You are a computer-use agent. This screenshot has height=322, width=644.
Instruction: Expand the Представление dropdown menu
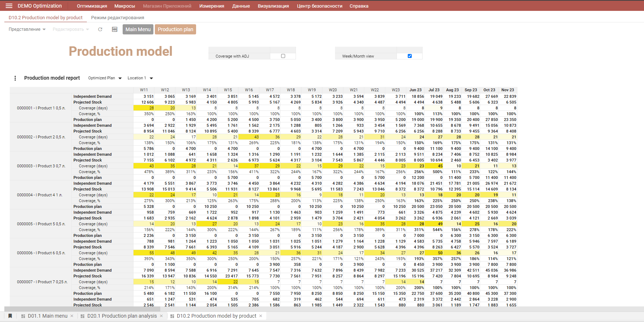(27, 29)
